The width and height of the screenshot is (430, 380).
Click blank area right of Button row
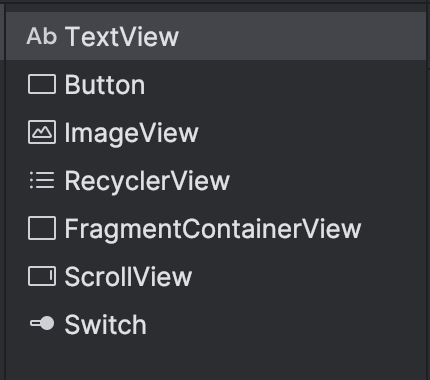[285, 85]
